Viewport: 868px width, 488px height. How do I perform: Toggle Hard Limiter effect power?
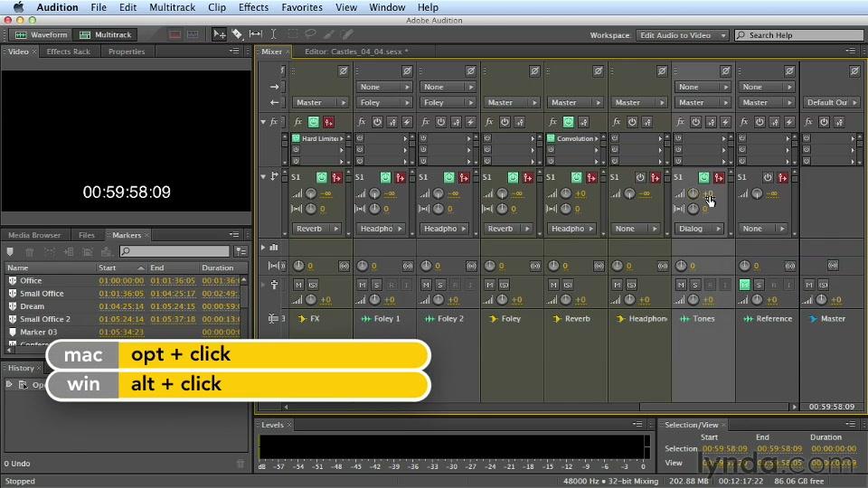click(297, 138)
